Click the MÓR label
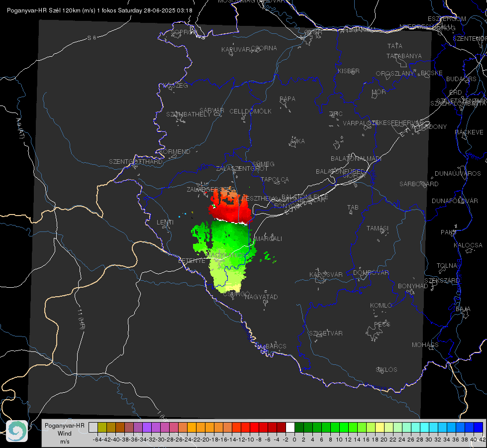This screenshot has width=487, height=448. click(x=379, y=92)
